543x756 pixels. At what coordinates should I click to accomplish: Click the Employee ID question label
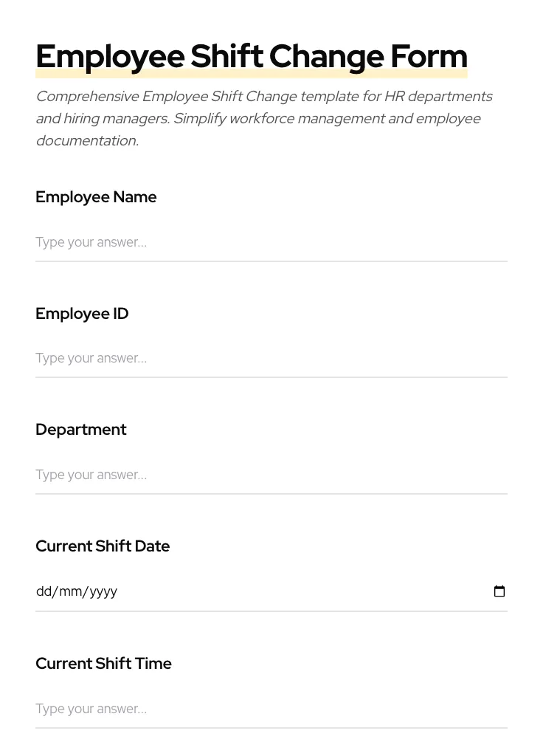coord(82,314)
